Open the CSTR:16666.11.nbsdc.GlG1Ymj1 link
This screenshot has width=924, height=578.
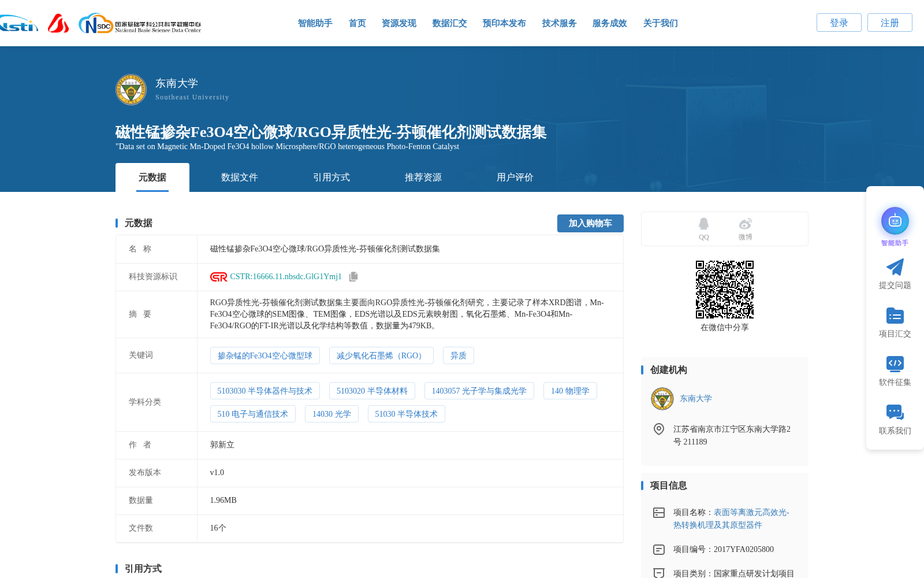click(x=286, y=277)
